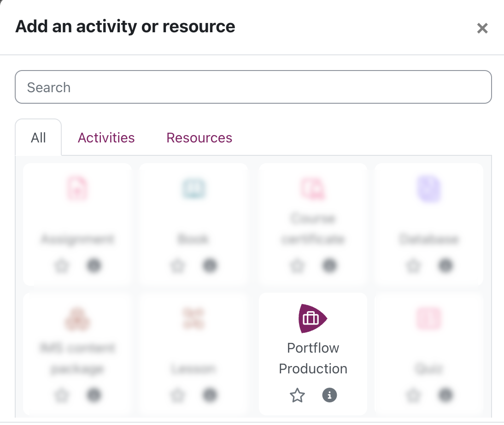This screenshot has width=504, height=425.
Task: Select the Portflow Production activity label
Action: 313,359
